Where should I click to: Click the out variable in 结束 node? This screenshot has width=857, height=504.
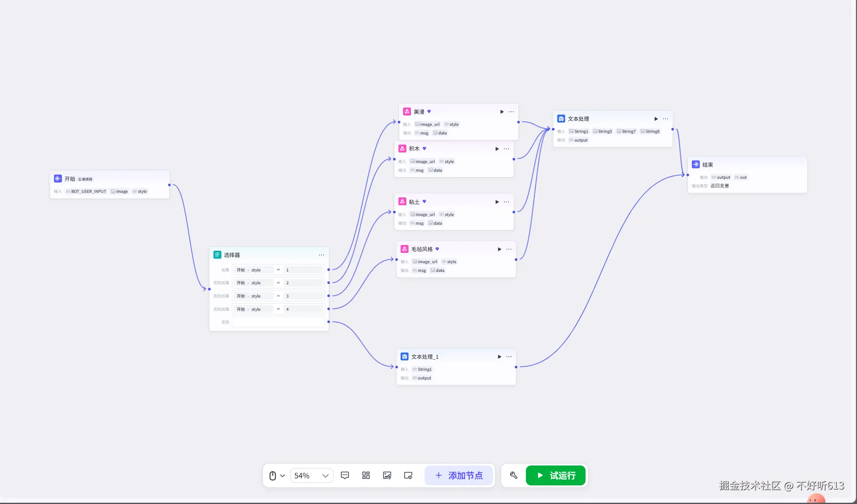pyautogui.click(x=741, y=177)
